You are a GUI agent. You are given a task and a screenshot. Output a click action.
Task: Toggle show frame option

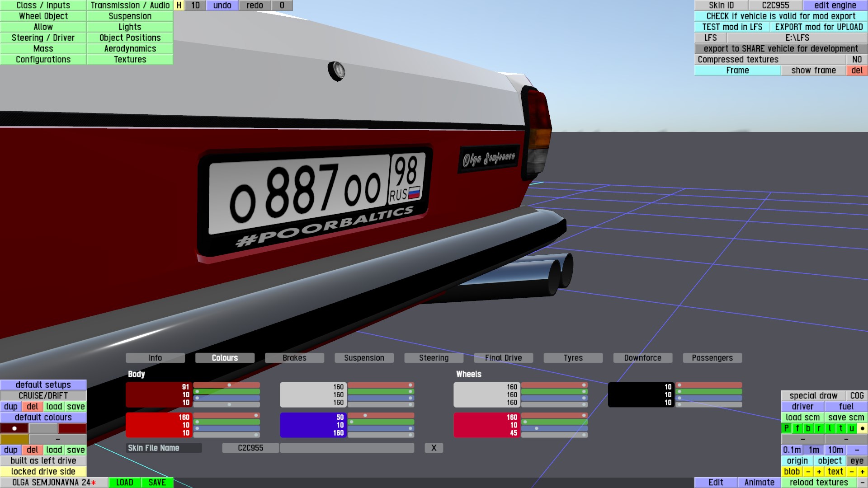pyautogui.click(x=813, y=70)
